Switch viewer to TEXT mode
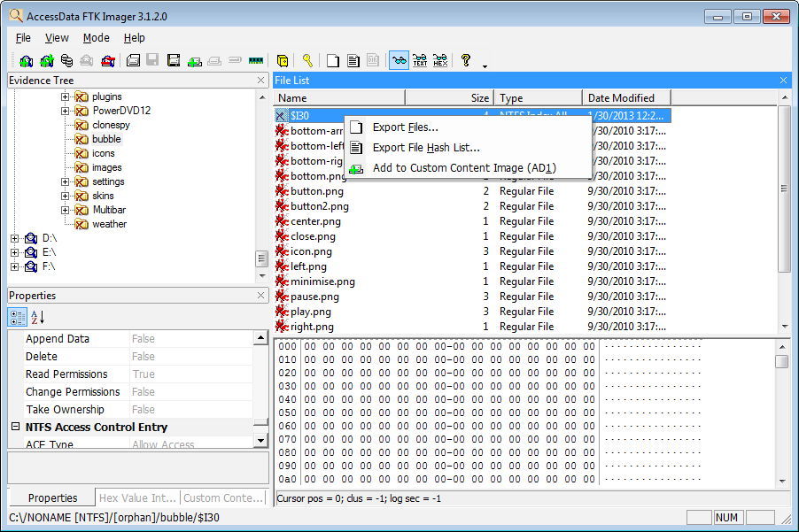Viewport: 799px width, 532px height. (x=420, y=61)
